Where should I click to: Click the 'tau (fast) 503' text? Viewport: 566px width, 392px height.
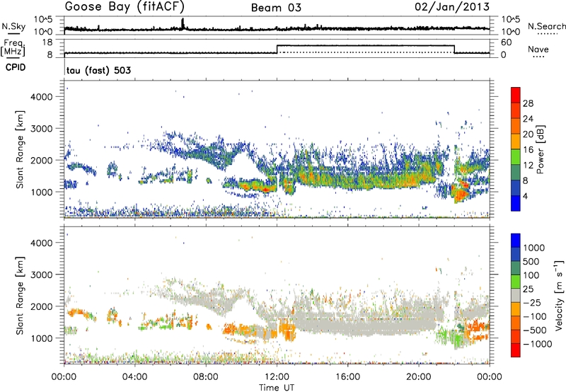(x=98, y=70)
